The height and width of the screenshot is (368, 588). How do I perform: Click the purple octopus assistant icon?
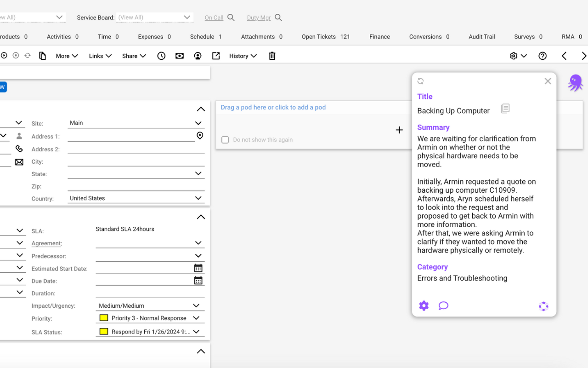tap(575, 83)
